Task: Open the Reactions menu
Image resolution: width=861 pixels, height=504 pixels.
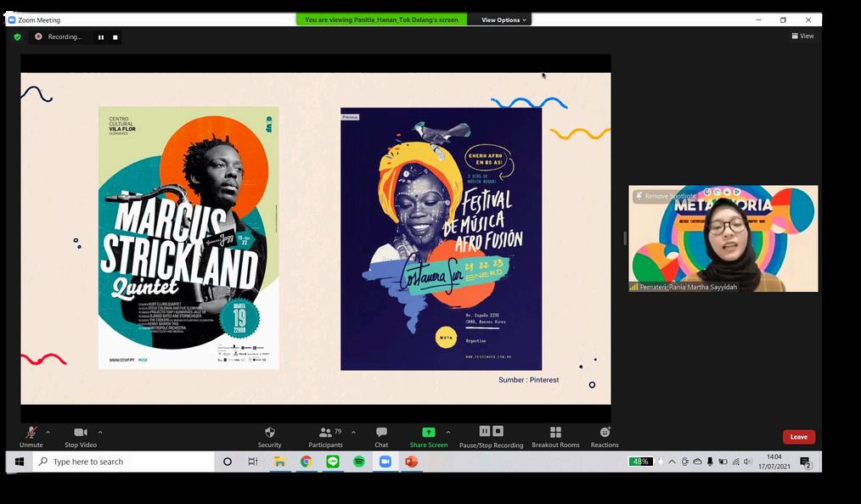Action: (605, 437)
